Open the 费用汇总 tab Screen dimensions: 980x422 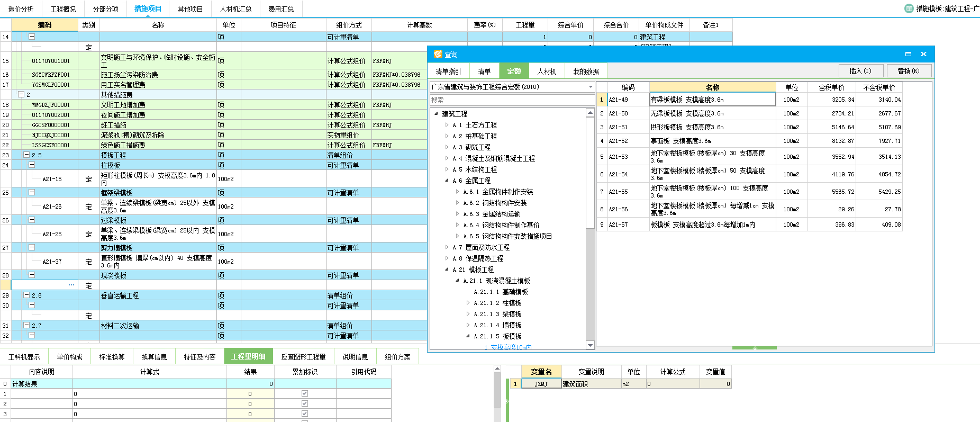tap(281, 9)
